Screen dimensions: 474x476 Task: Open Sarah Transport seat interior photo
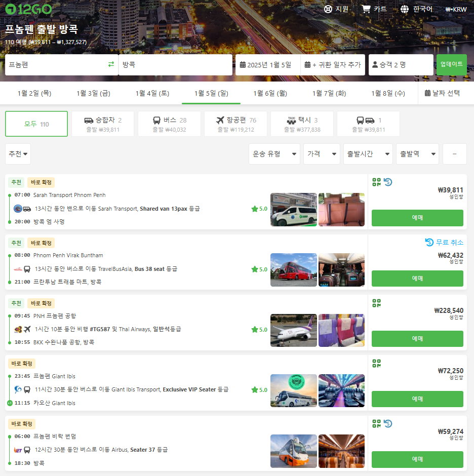coord(342,210)
